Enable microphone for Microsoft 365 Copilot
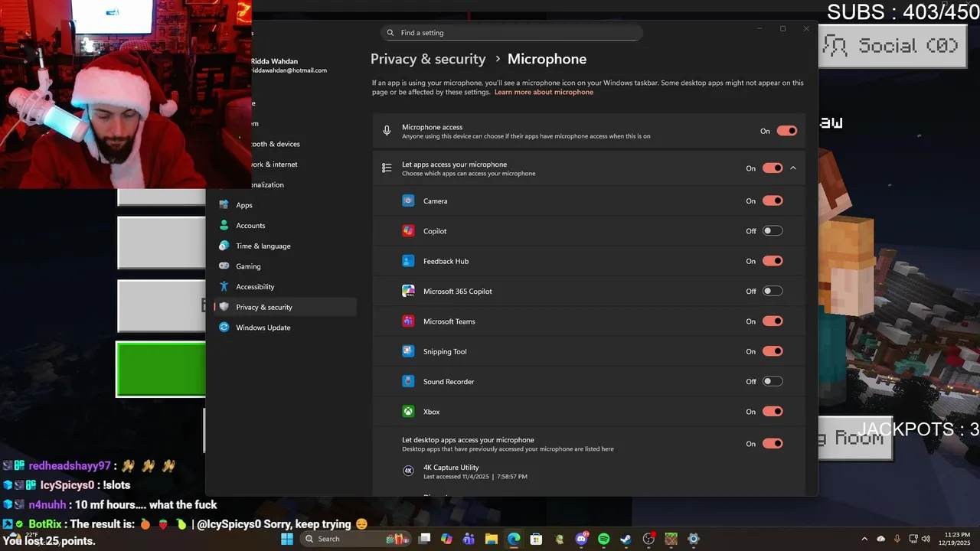Viewport: 980px width, 551px height. click(773, 291)
